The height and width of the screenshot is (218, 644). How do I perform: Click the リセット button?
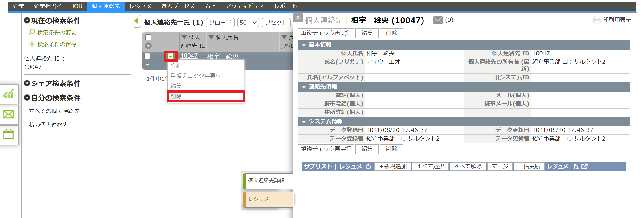[276, 23]
